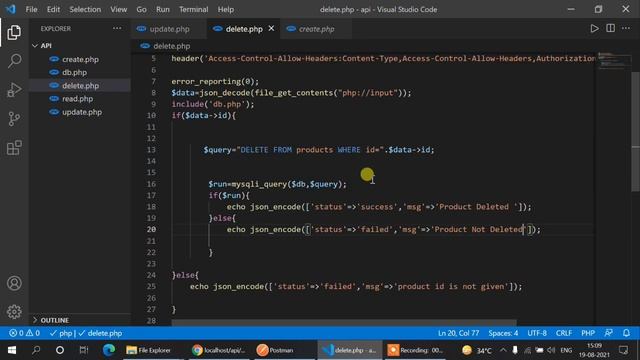Open the Terminal menu

click(193, 9)
